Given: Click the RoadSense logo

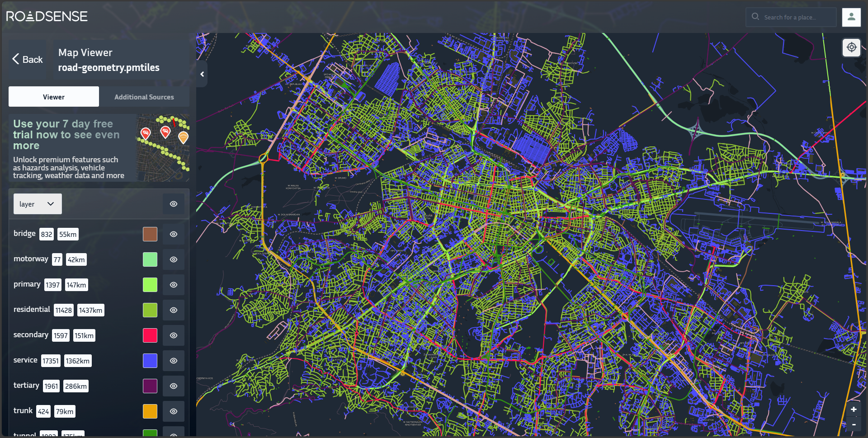Looking at the screenshot, I should (x=47, y=16).
